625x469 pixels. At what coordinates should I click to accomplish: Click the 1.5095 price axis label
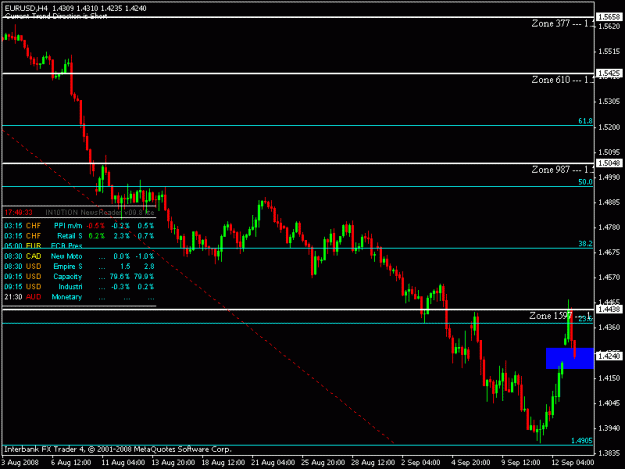(x=610, y=152)
